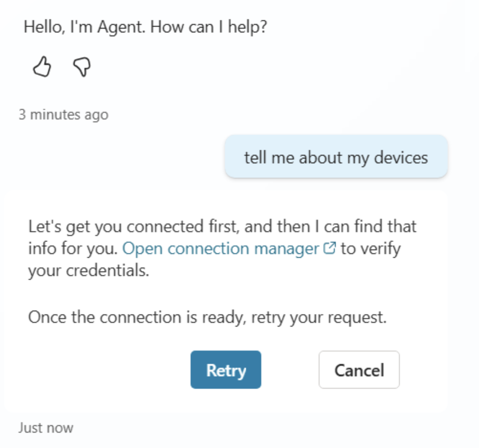479x448 pixels.
Task: Click the 'tell me about my devices' bubble
Action: (336, 158)
